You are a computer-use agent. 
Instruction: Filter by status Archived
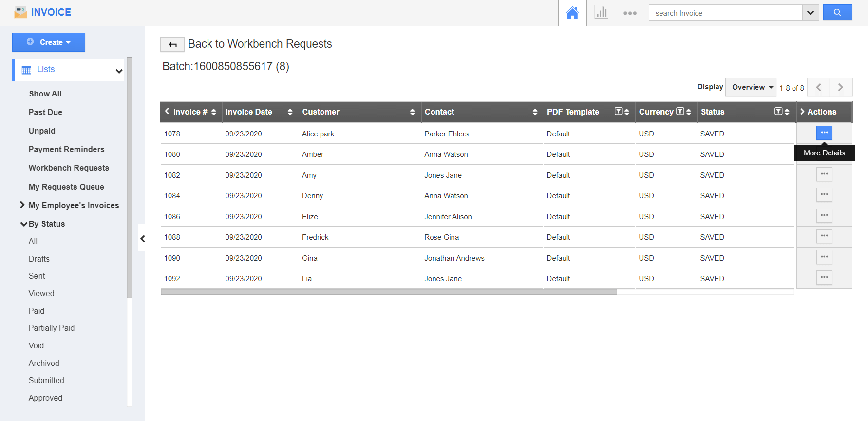coord(44,363)
